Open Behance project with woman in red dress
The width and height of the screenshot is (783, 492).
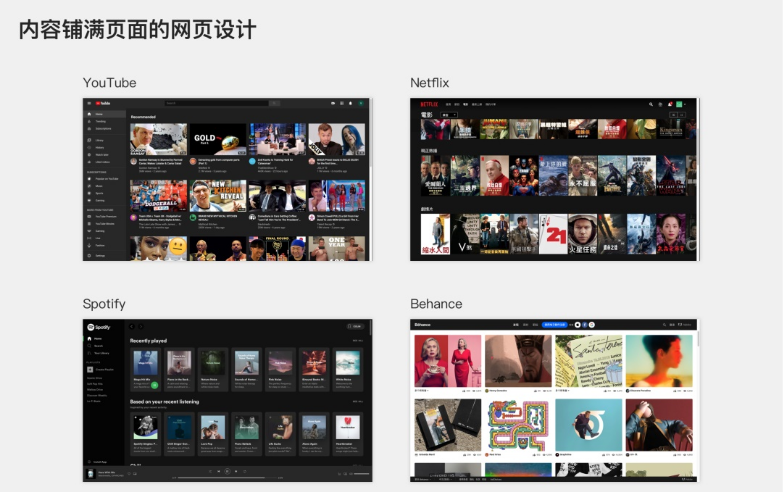(447, 361)
